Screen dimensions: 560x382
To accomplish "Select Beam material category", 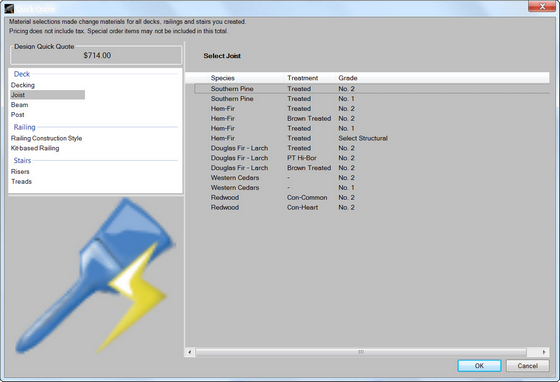I will [x=19, y=105].
